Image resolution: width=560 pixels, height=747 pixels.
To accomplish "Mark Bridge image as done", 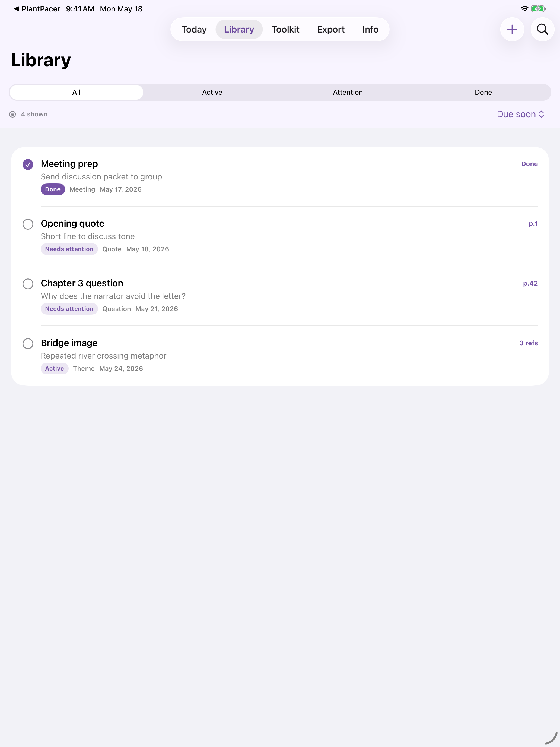I will [28, 344].
